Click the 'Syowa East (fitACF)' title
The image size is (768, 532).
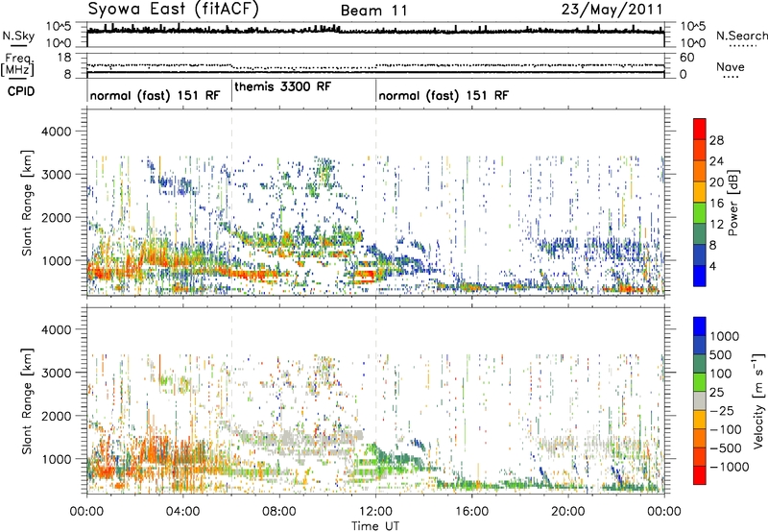pyautogui.click(x=174, y=10)
